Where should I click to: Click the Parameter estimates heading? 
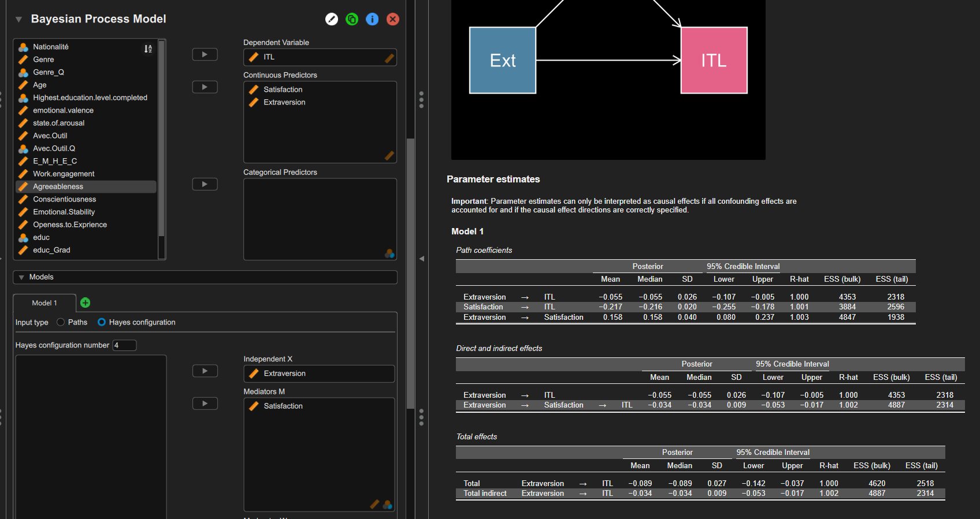pos(493,180)
